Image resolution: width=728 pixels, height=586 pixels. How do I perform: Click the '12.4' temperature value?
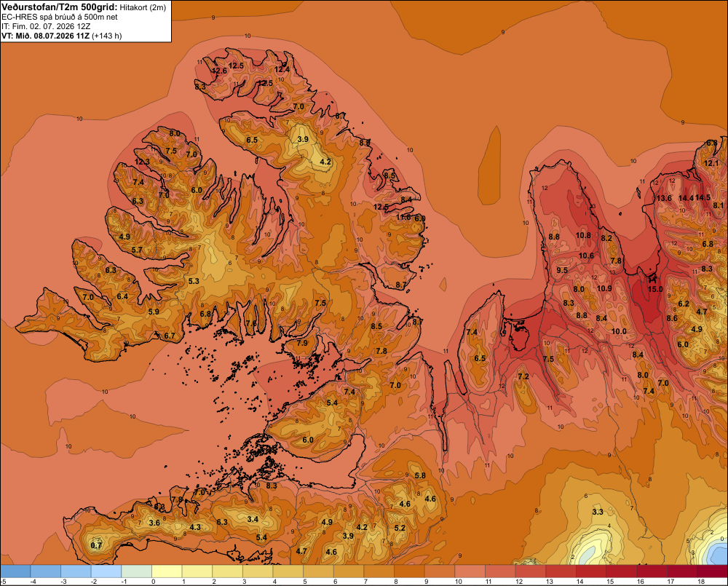point(282,69)
